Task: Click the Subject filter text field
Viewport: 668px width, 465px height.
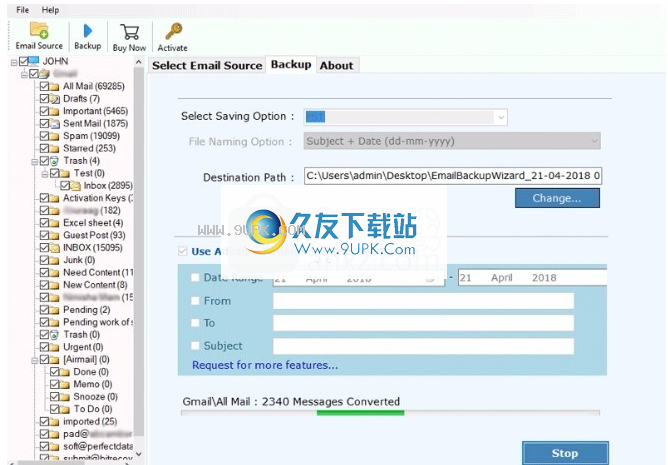Action: click(x=423, y=346)
